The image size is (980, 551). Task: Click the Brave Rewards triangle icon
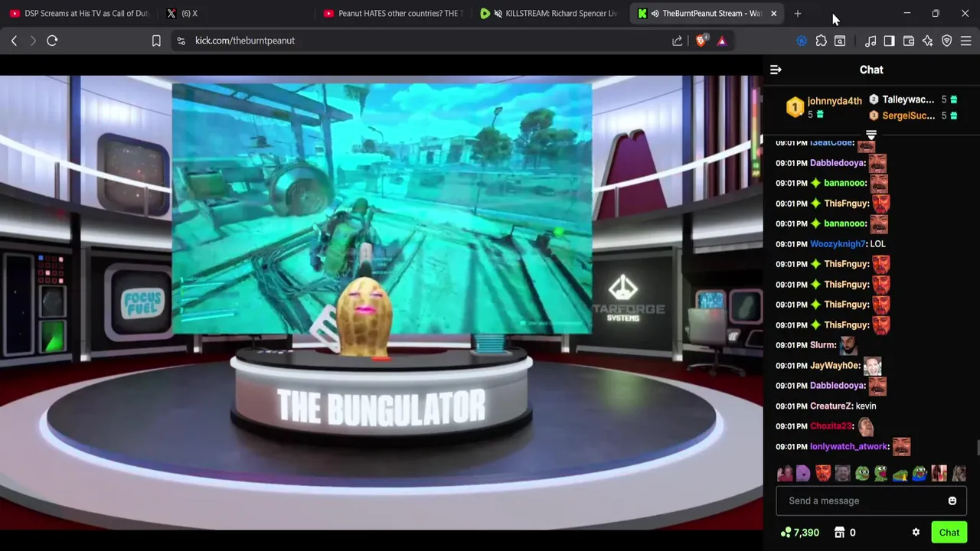tap(722, 41)
